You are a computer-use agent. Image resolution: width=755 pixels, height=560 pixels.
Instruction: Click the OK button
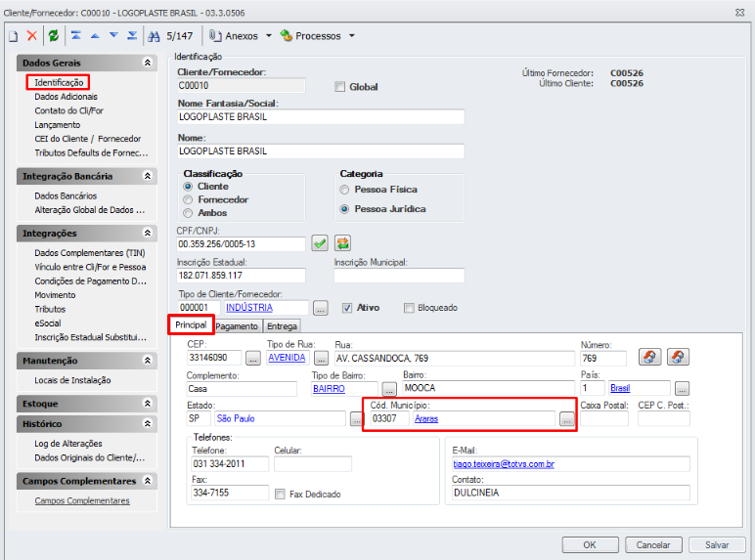coord(590,545)
